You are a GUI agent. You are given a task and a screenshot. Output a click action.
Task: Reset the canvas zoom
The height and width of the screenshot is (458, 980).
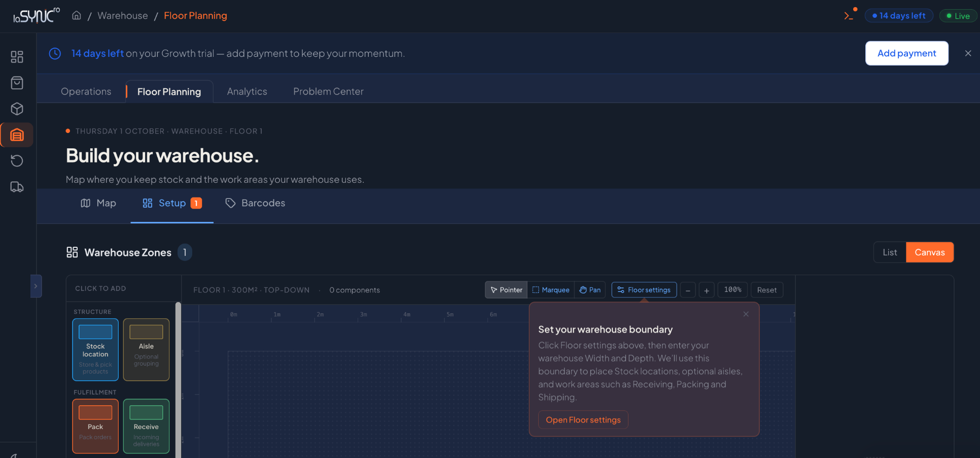pos(767,290)
